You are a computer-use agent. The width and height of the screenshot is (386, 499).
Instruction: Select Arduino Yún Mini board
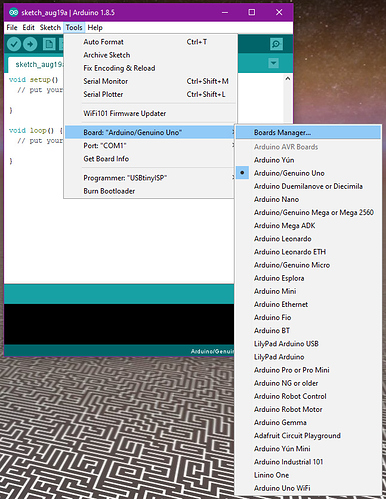click(x=308, y=449)
